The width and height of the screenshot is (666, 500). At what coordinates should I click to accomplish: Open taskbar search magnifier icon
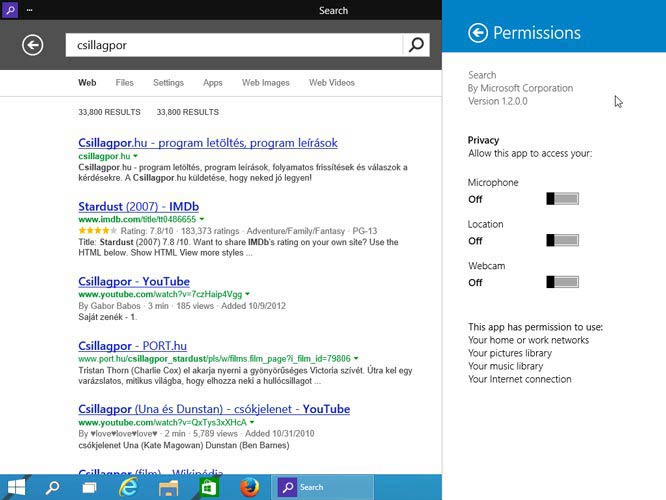(x=53, y=487)
